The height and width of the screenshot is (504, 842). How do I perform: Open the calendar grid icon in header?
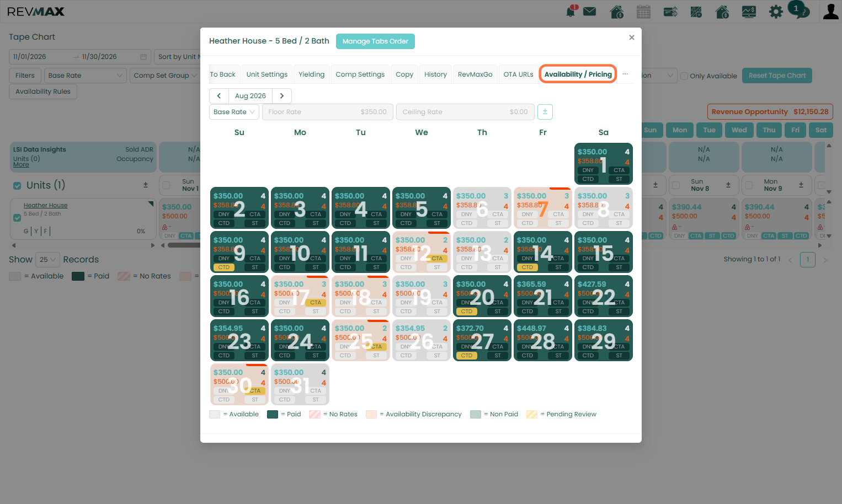coord(643,12)
